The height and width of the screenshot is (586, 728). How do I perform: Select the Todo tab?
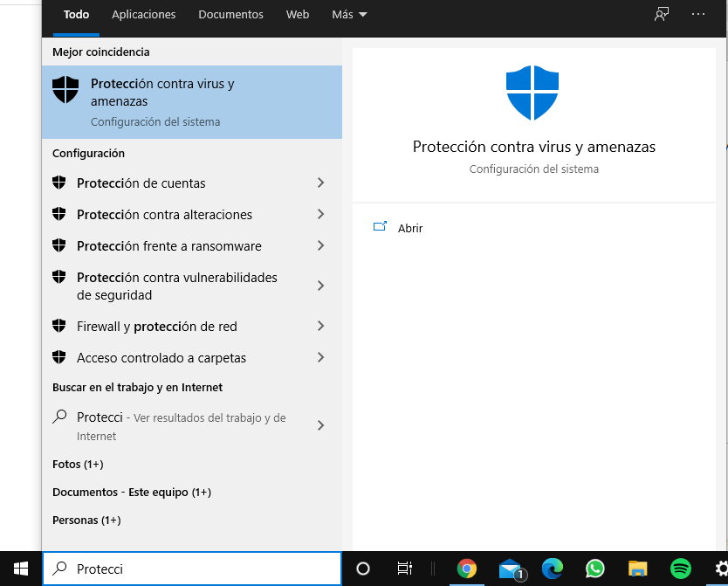point(76,15)
